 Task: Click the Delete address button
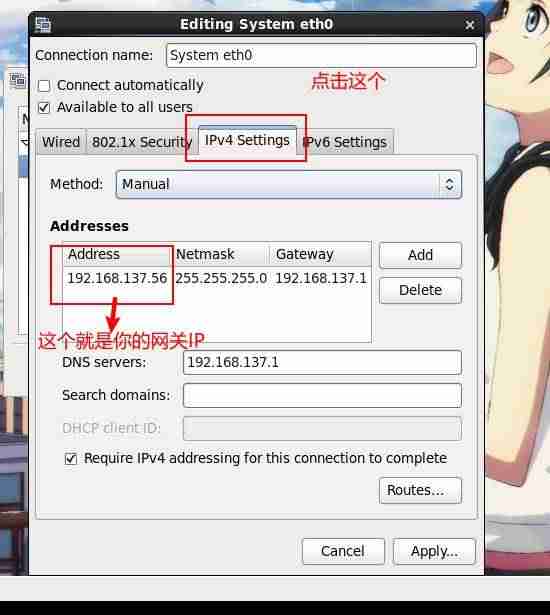[421, 290]
